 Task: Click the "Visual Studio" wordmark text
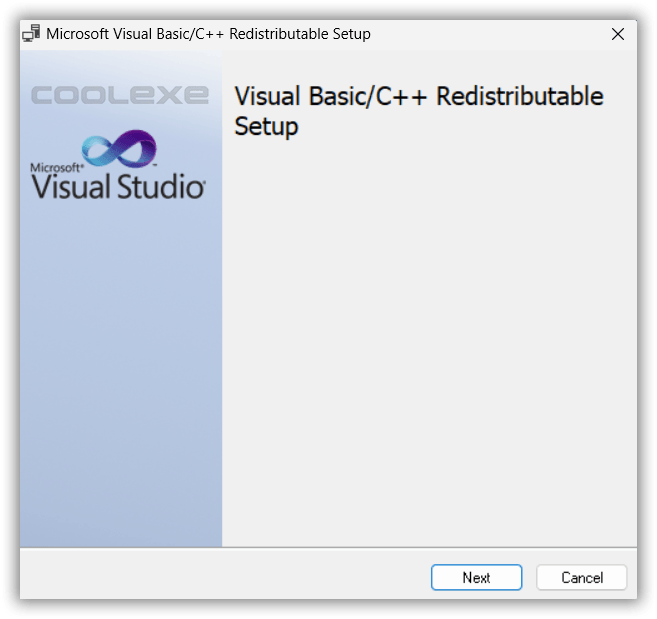118,186
